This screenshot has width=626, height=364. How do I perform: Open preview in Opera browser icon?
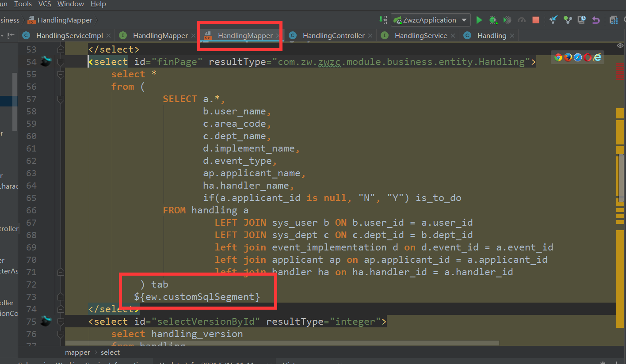(x=588, y=57)
